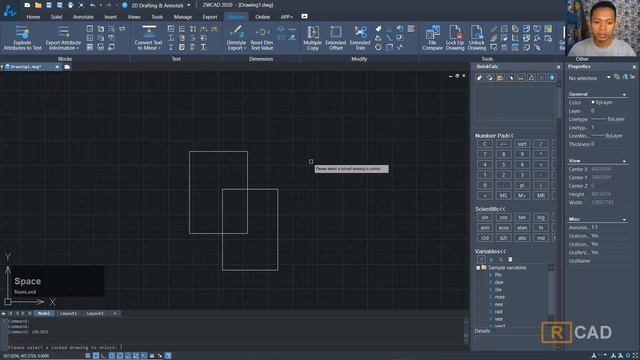Viewport: 640px width, 360px height.
Task: Click the tan button in Scientific
Action: [522, 218]
